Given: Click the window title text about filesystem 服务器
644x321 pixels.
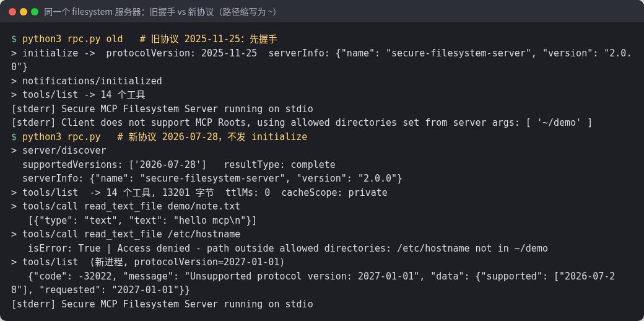Looking at the screenshot, I should [161, 12].
